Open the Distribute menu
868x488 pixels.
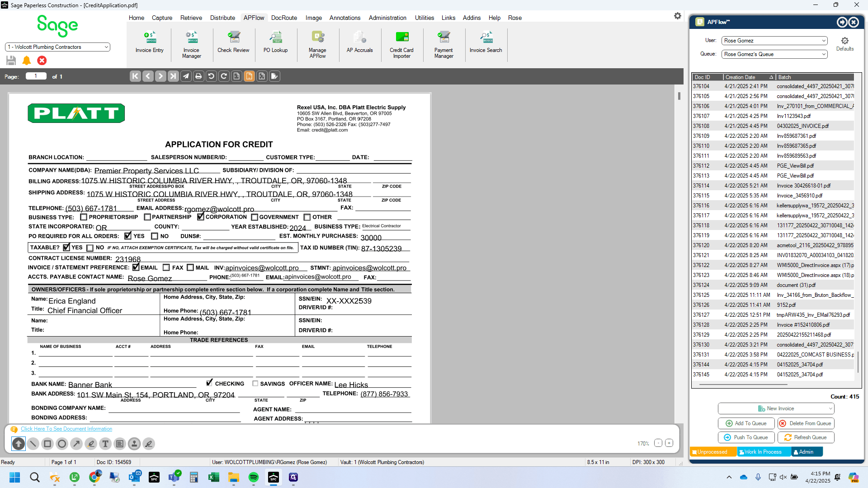[x=222, y=18]
